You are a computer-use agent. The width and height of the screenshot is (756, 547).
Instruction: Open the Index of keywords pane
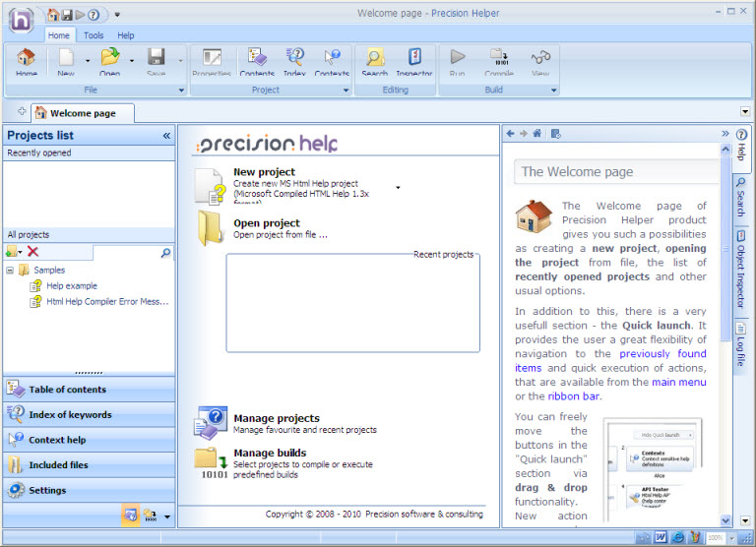pyautogui.click(x=89, y=414)
